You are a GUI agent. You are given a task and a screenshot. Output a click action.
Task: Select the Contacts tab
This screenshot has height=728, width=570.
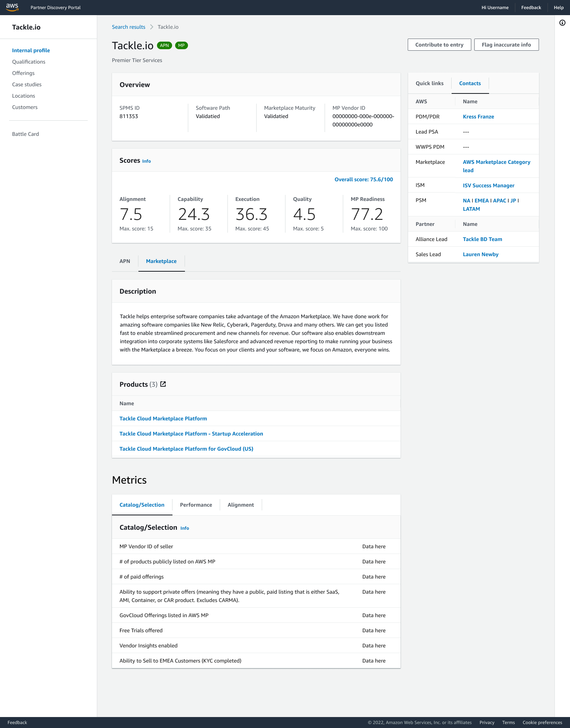(x=470, y=83)
